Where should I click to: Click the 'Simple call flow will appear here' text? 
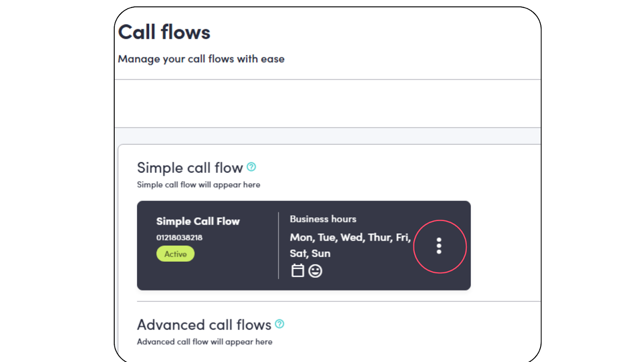point(198,185)
